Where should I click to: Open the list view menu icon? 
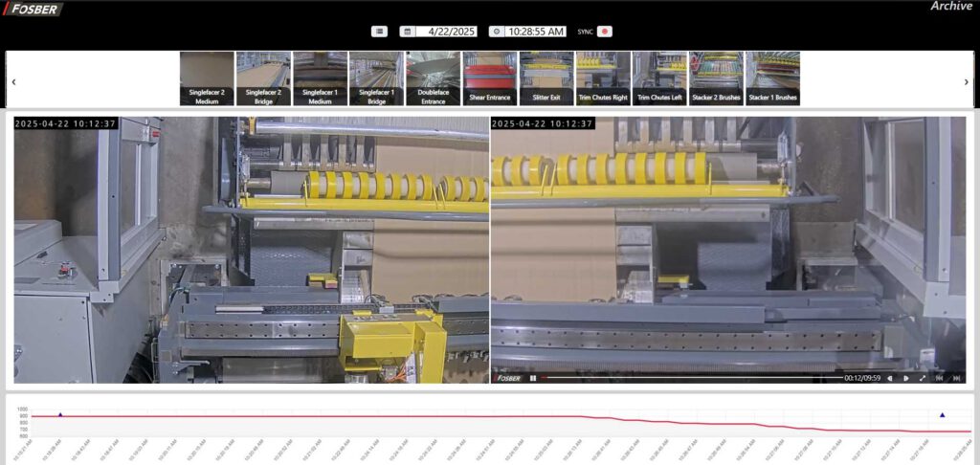tap(379, 32)
